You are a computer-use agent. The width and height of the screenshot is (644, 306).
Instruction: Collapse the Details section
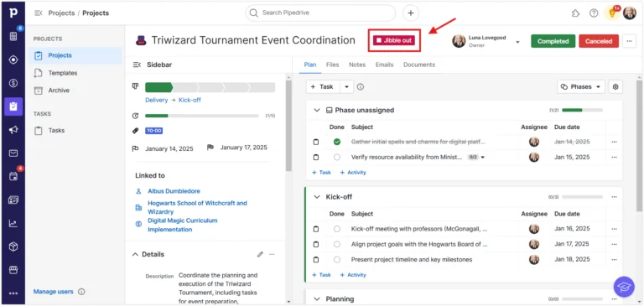pos(135,254)
